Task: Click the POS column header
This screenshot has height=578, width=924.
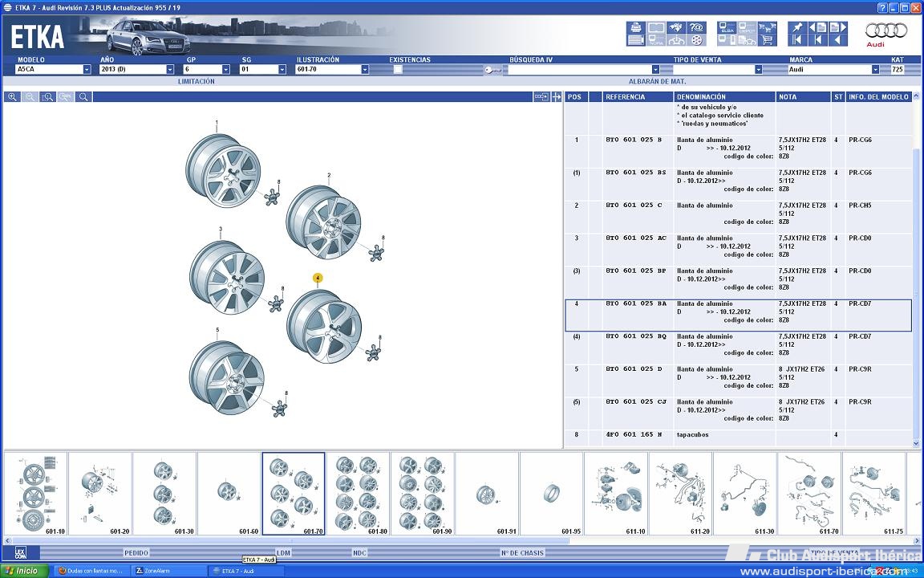Action: pos(577,96)
